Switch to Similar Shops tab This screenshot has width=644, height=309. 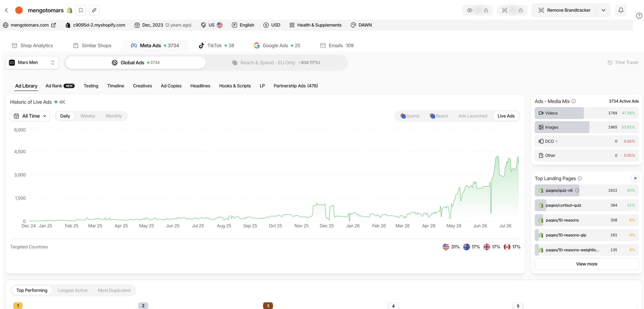[x=92, y=46]
